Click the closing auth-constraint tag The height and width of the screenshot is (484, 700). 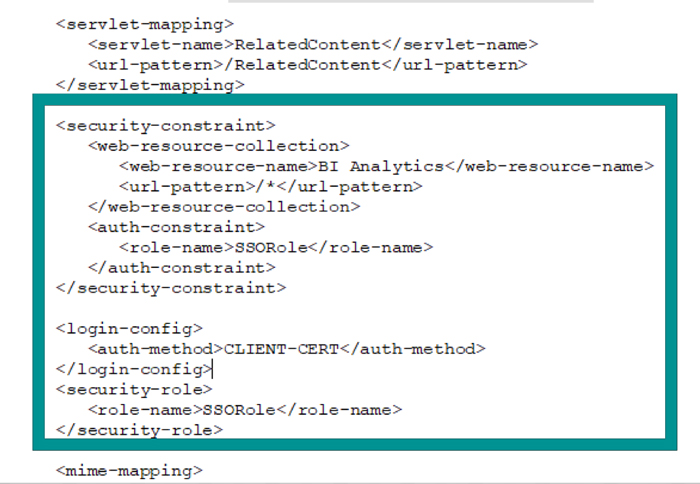[182, 268]
